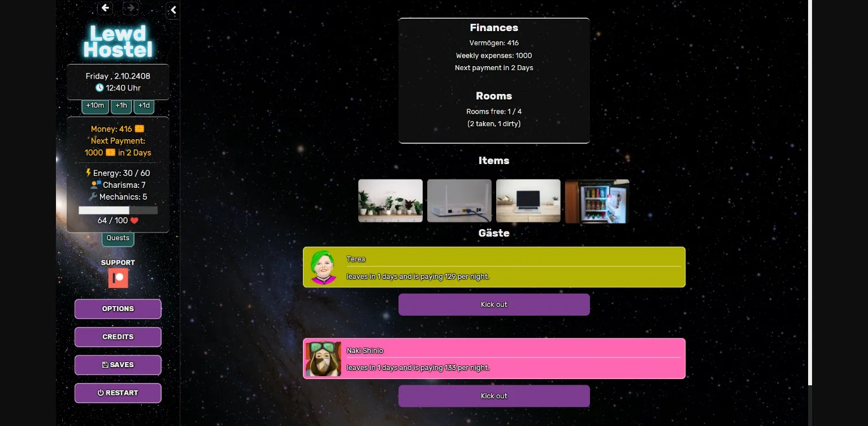View the Credits screen
The width and height of the screenshot is (868, 426).
pyautogui.click(x=118, y=337)
